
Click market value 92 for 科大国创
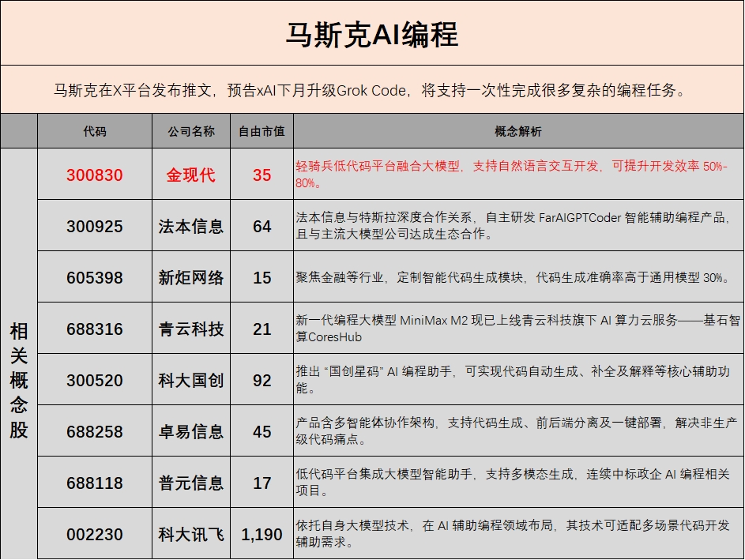262,380
